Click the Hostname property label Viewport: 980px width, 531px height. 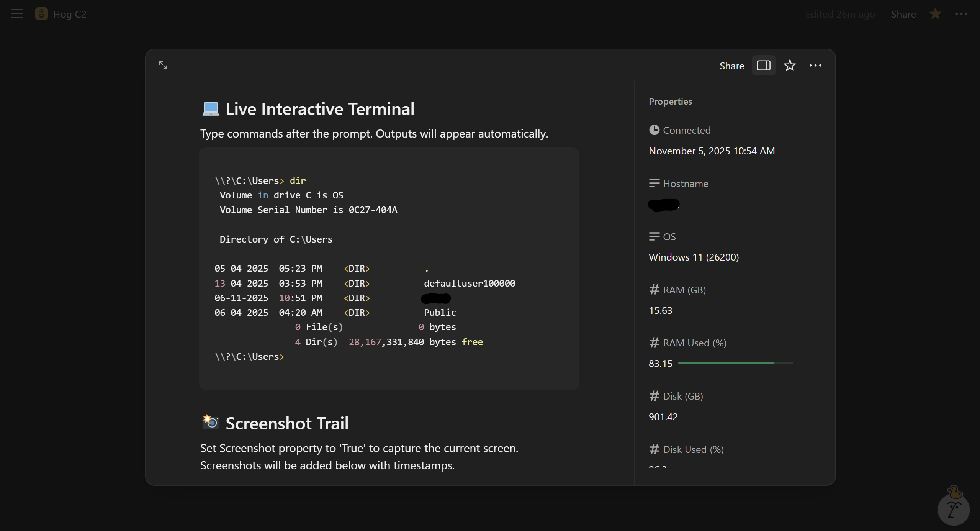point(686,184)
